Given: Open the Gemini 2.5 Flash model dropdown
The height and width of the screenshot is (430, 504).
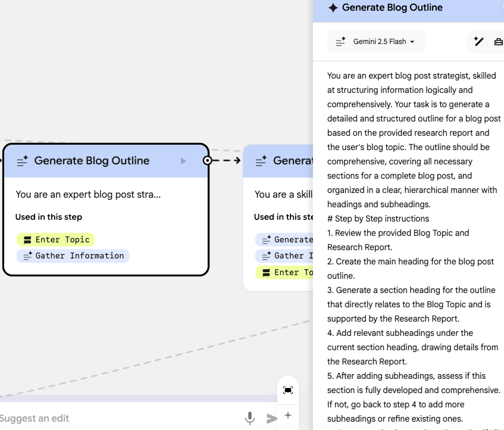Looking at the screenshot, I should 376,42.
